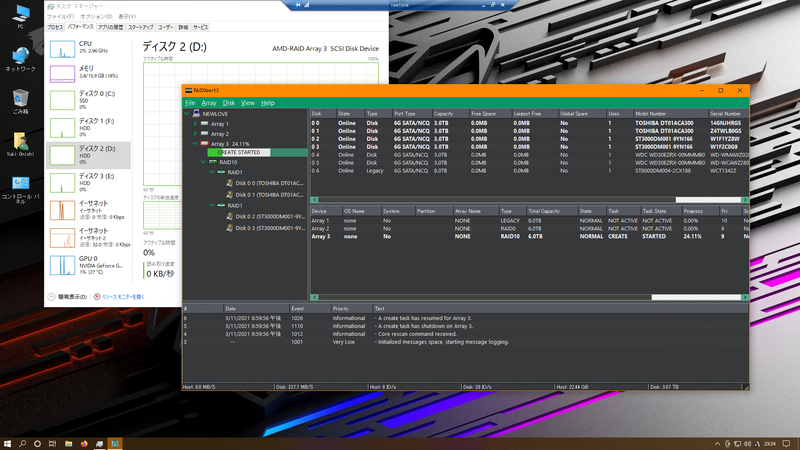800x450 pixels.
Task: Expand the Array 2 tree node
Action: 195,134
